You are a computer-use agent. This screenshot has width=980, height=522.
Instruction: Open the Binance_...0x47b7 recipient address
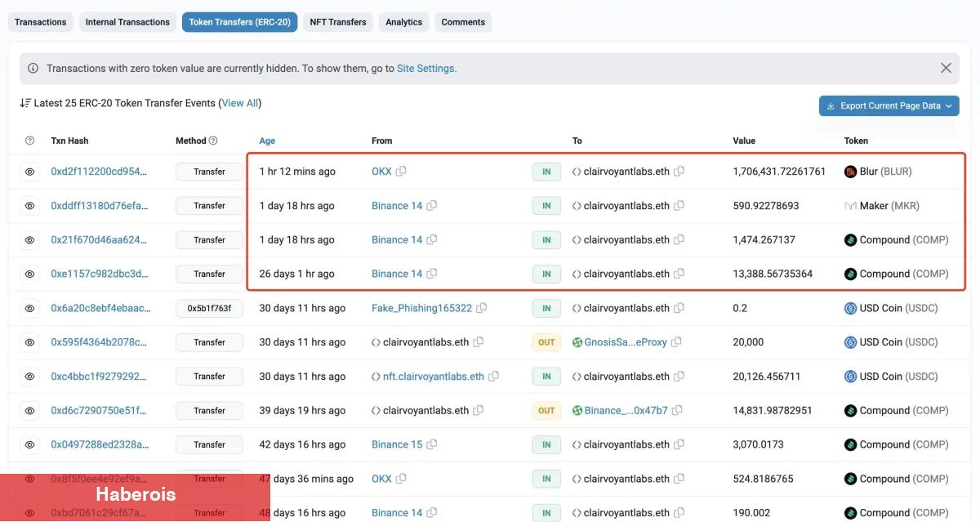click(x=626, y=411)
